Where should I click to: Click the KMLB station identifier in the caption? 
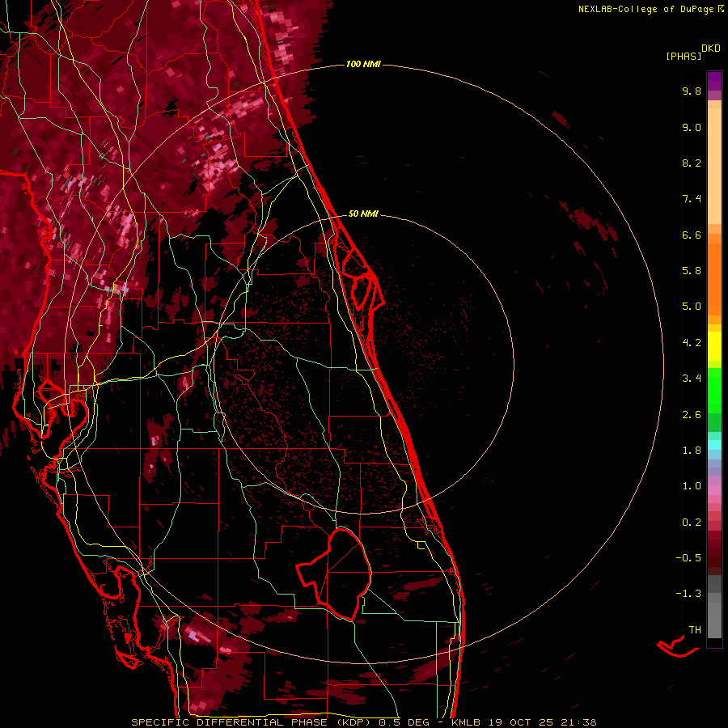pyautogui.click(x=466, y=722)
